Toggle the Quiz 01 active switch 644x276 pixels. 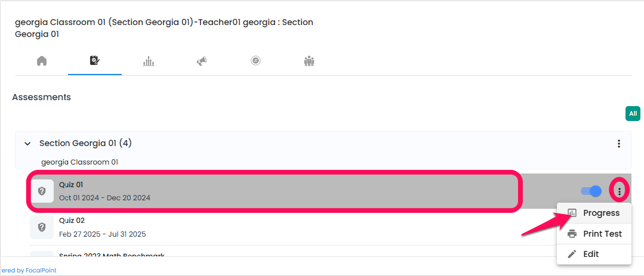591,191
